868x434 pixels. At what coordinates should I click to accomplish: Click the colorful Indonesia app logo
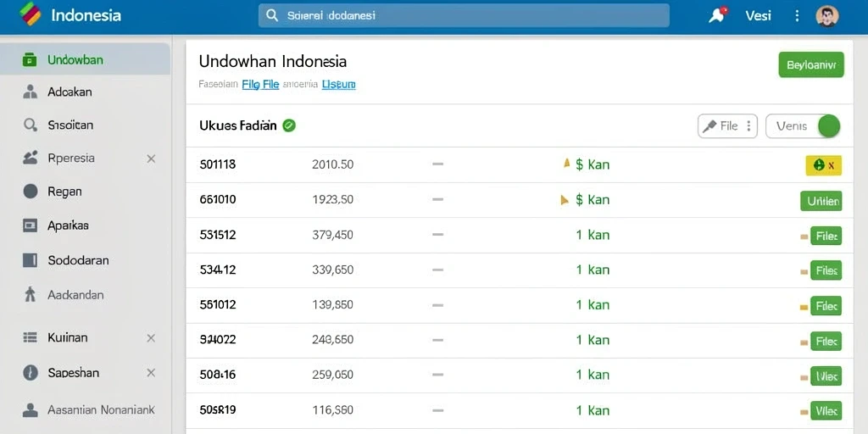(x=30, y=14)
